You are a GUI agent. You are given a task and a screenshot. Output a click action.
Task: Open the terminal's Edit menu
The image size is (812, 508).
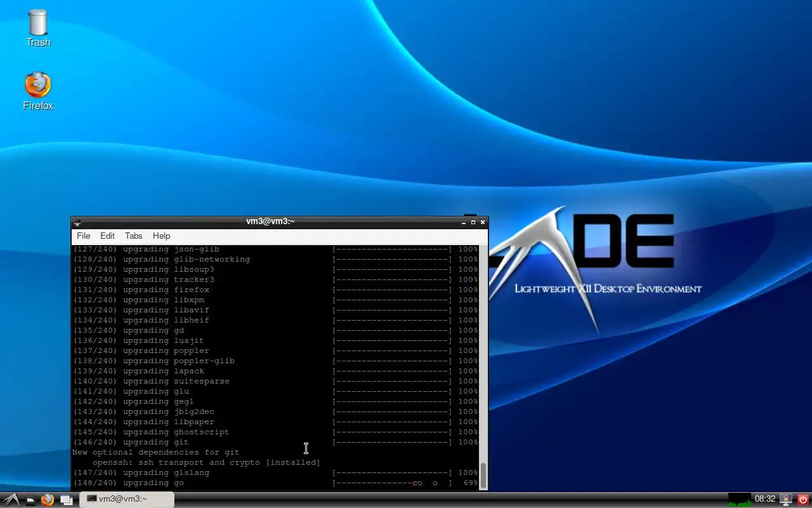(107, 236)
